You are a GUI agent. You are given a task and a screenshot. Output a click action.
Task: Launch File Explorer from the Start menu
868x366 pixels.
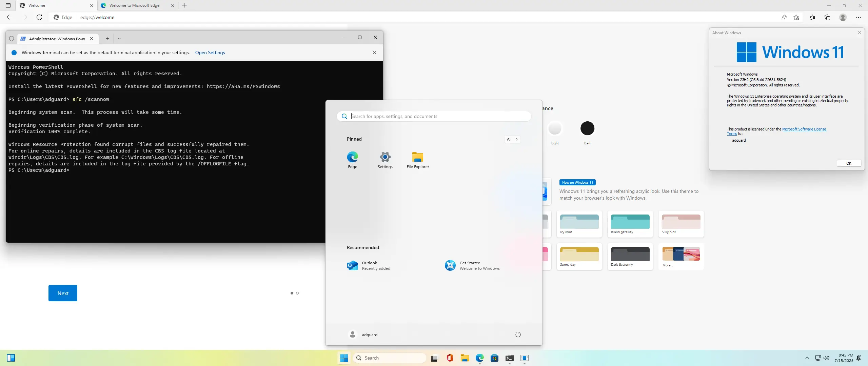pos(417,160)
